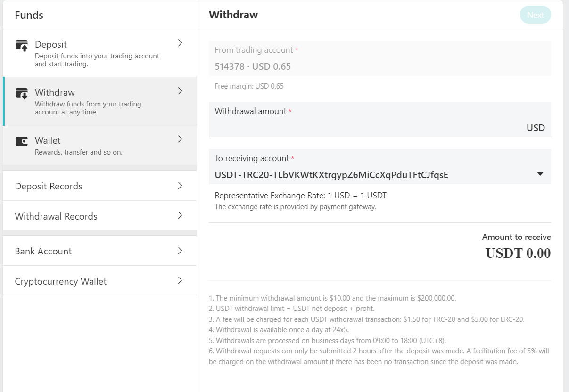This screenshot has width=569, height=392.
Task: Click chevron beside Deposit Records
Action: 180,186
